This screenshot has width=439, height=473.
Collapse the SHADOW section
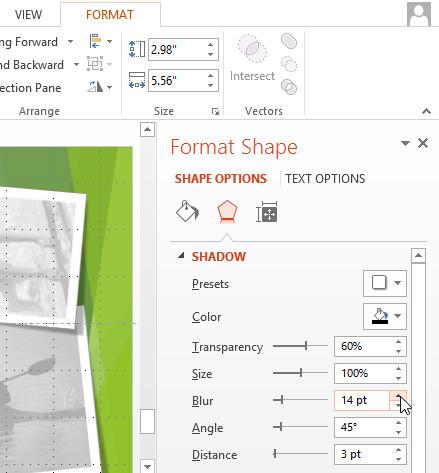pyautogui.click(x=181, y=256)
